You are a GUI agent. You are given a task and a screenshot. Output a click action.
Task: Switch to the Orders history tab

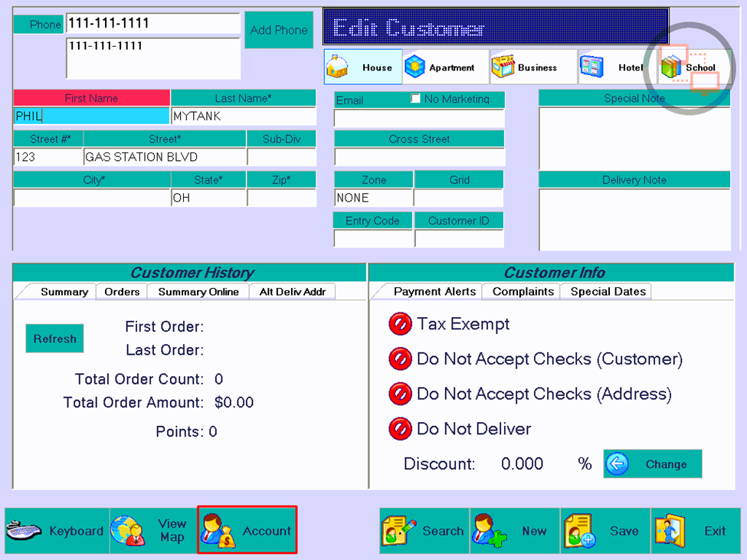(122, 291)
